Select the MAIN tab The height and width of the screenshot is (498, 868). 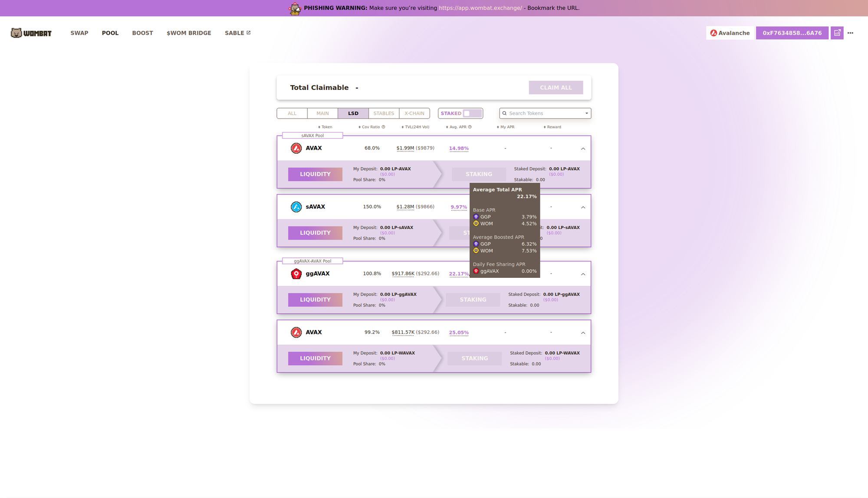pyautogui.click(x=322, y=113)
